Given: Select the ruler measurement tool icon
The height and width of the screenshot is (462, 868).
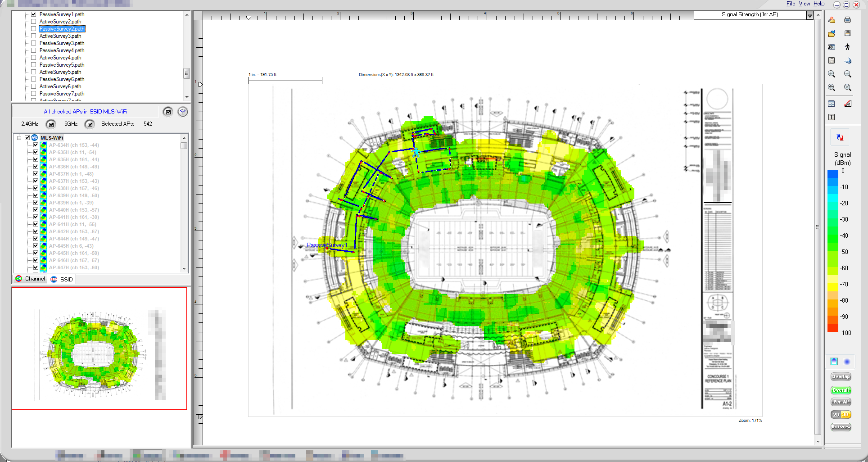Looking at the screenshot, I should pos(847,104).
